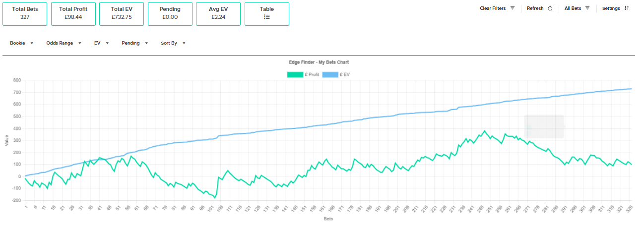Open the Sort By dropdown
The height and width of the screenshot is (232, 644).
coord(173,43)
